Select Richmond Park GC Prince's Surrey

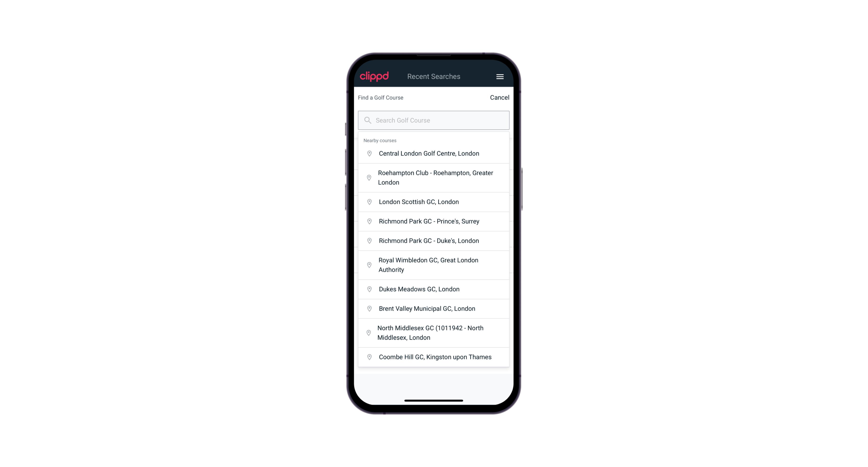click(434, 221)
